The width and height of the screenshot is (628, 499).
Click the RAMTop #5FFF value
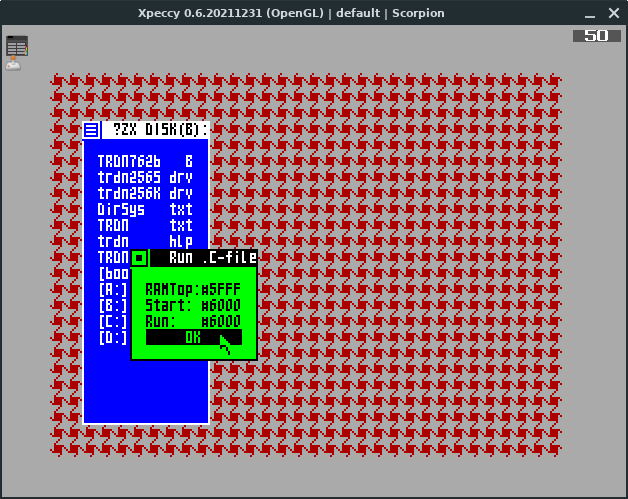221,290
